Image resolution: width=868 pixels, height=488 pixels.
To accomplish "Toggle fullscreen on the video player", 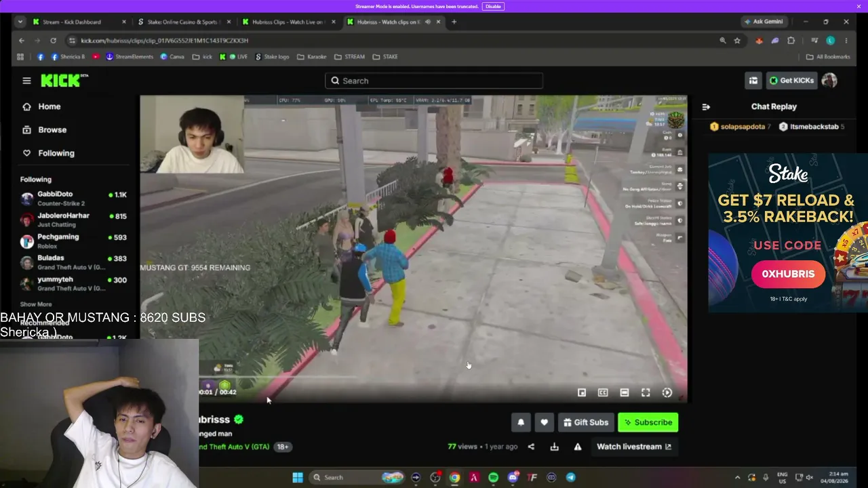I will pos(646,392).
